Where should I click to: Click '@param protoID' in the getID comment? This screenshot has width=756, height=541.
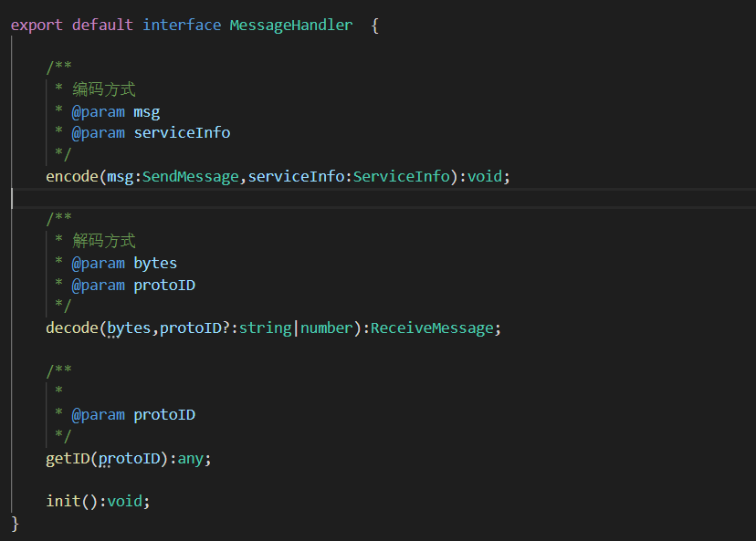[x=133, y=415]
